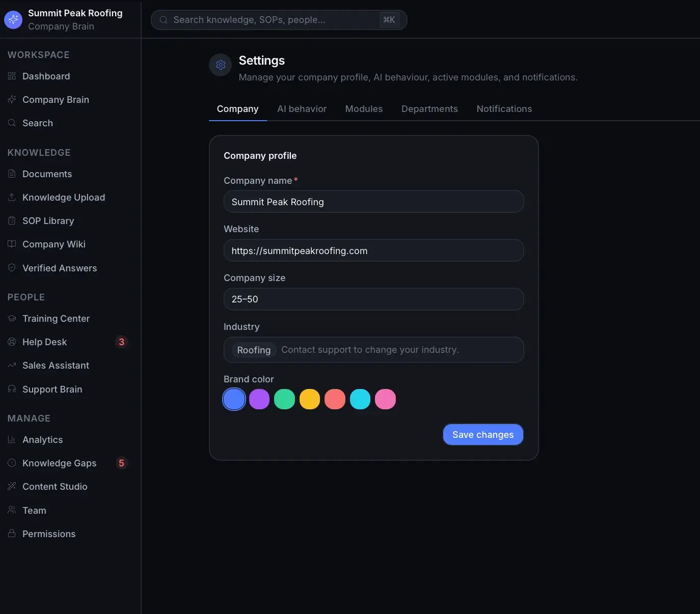Pick the cyan brand color

pos(360,399)
